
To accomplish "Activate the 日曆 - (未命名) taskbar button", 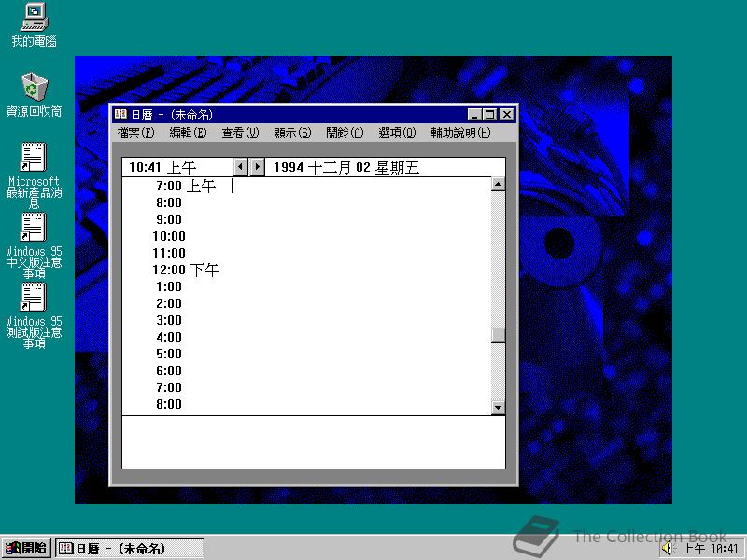I will tap(130, 548).
